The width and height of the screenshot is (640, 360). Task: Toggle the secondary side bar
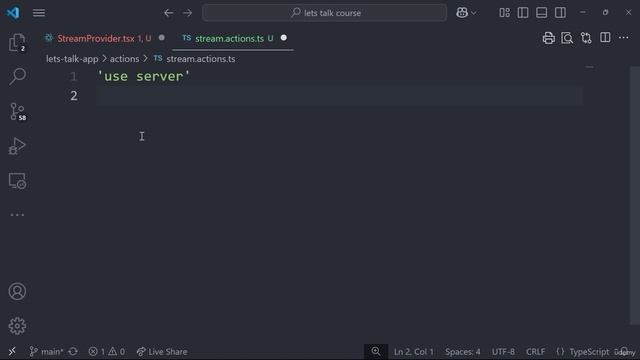pyautogui.click(x=560, y=13)
